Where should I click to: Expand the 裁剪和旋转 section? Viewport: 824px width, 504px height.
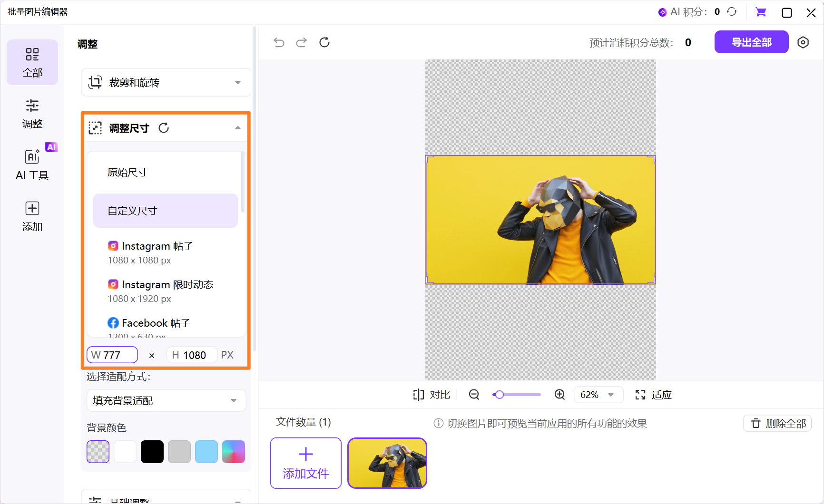(166, 83)
